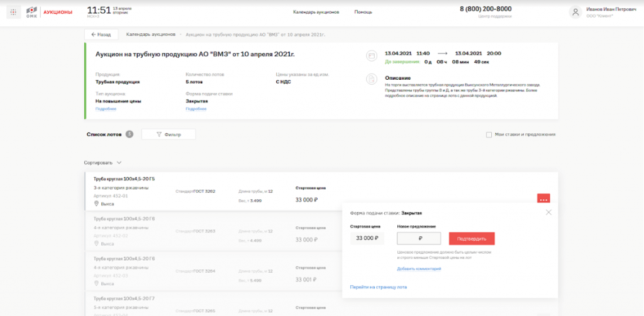Image resolution: width=644 pixels, height=316 pixels.
Task: Click ГОСТ 3264 standard value
Action: [204, 271]
